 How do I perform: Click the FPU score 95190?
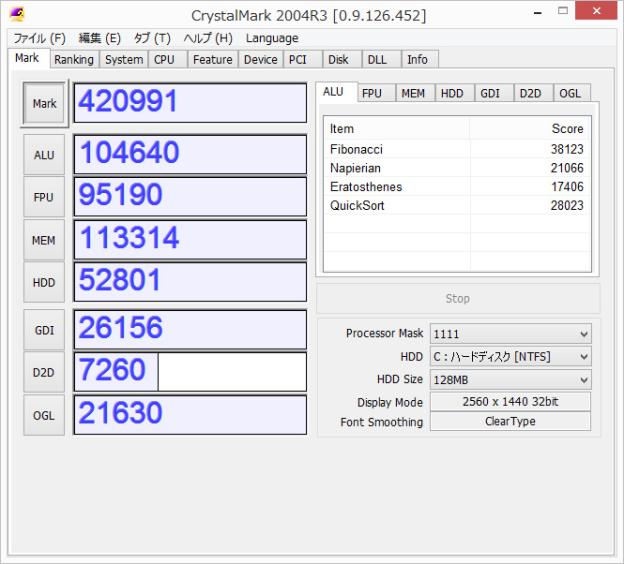190,197
